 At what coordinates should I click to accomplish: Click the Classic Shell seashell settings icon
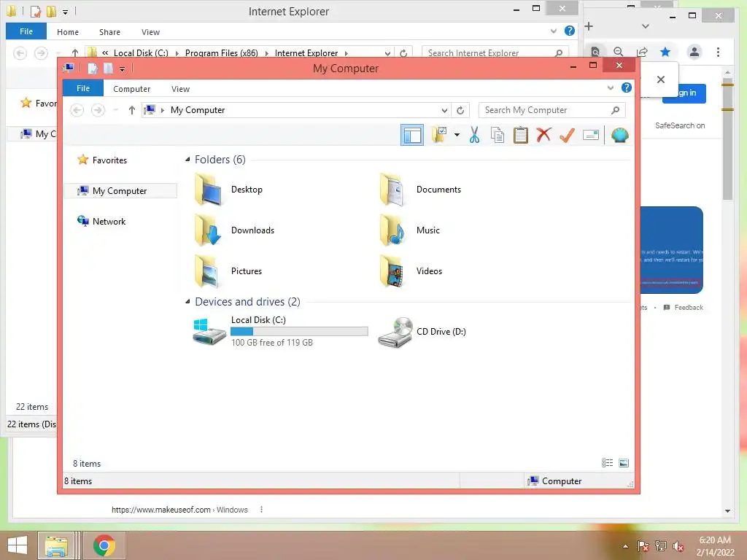click(x=619, y=135)
